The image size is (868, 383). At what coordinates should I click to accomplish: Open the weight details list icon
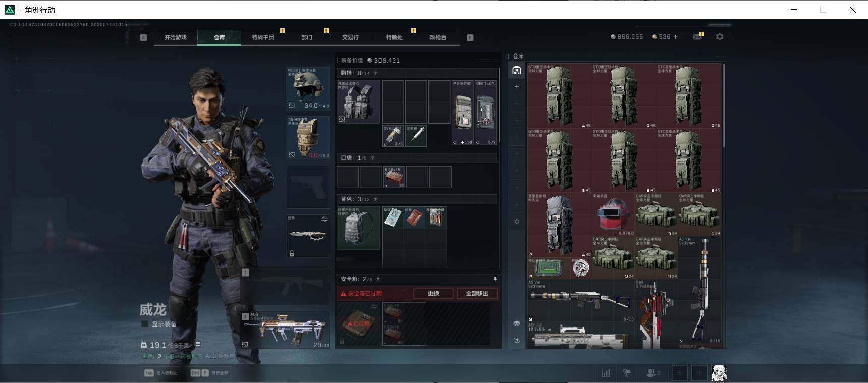(x=198, y=344)
